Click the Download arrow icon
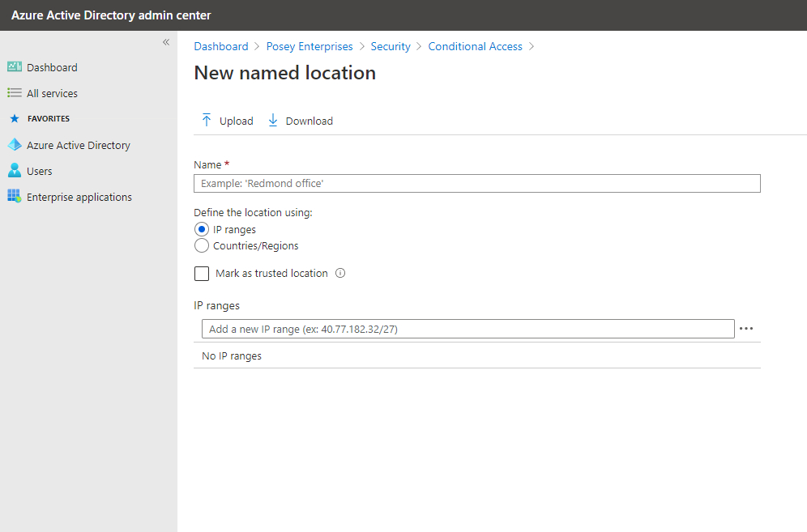Image resolution: width=807 pixels, height=532 pixels. click(273, 121)
